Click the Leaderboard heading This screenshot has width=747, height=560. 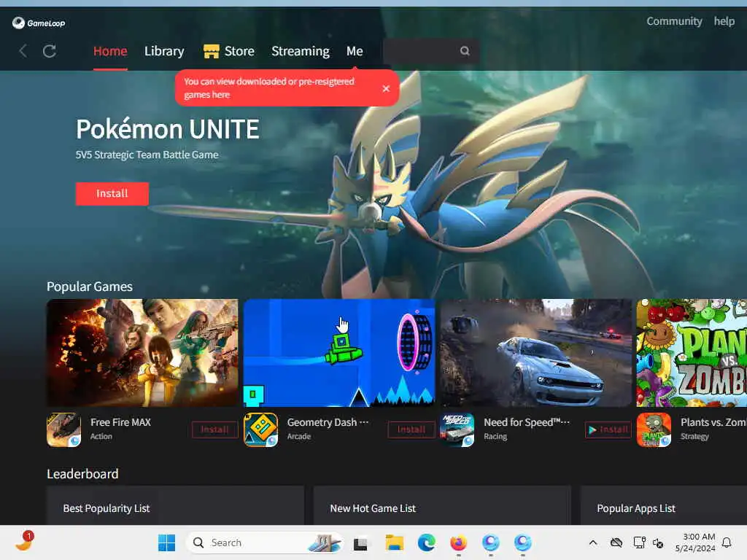82,474
